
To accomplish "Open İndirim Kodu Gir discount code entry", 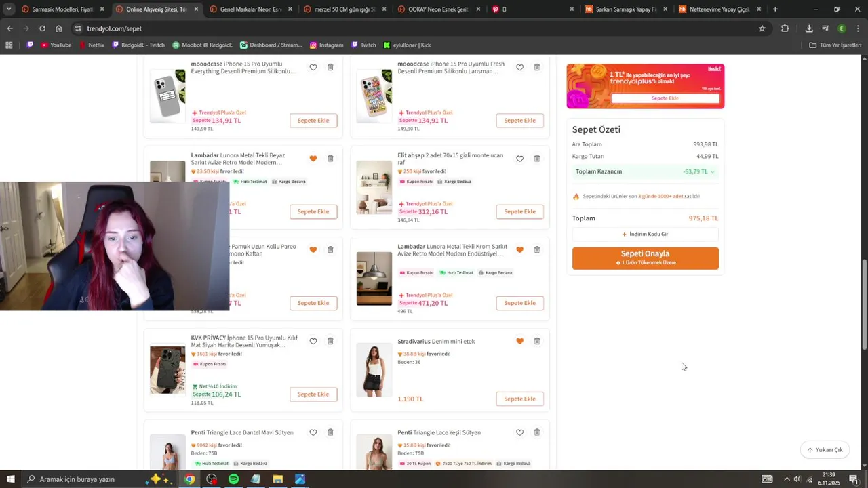I will [x=646, y=235].
